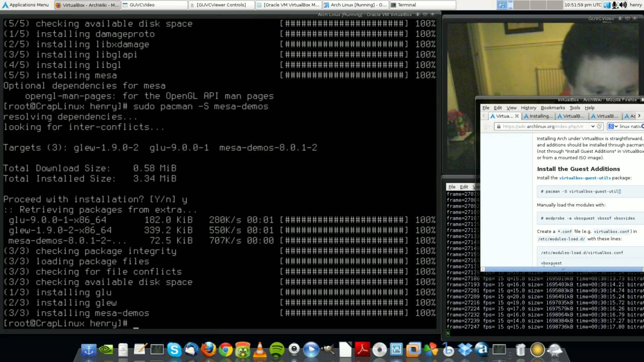Launch Dropbox from the dock
Viewport: 644px width, 362px height.
click(465, 349)
